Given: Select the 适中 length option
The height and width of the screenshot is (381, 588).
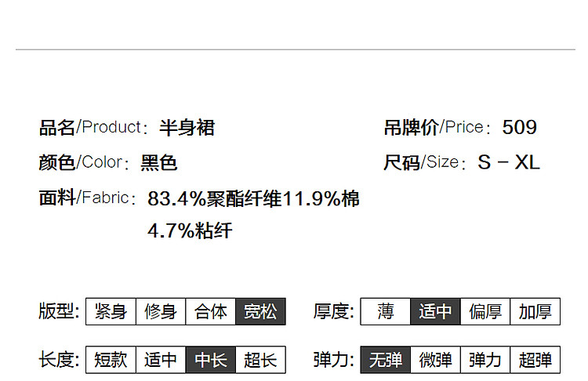Looking at the screenshot, I should pos(161,360).
